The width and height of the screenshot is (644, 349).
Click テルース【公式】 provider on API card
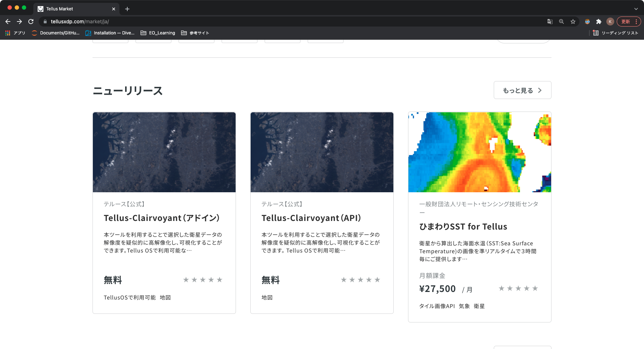(282, 204)
